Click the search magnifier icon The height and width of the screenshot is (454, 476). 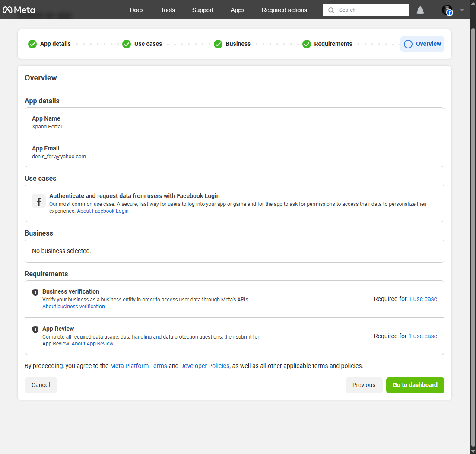[331, 10]
